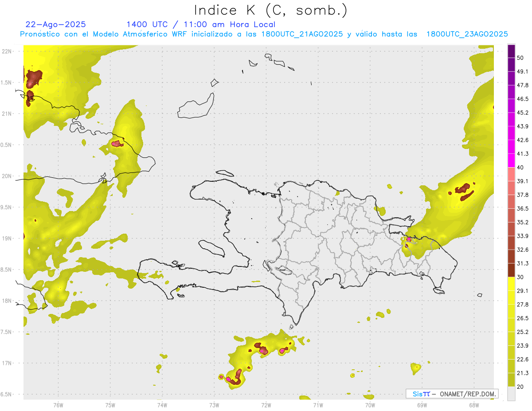
Task: Select the 69W longitude axis label
Action: (x=422, y=405)
